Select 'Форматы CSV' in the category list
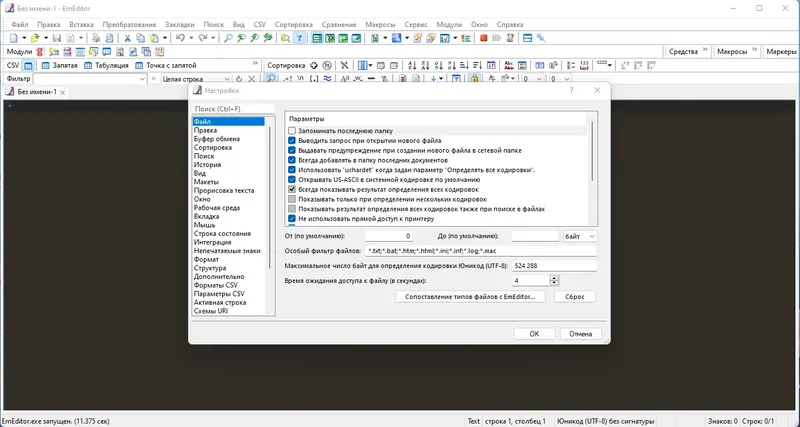The image size is (800, 427). (x=216, y=285)
